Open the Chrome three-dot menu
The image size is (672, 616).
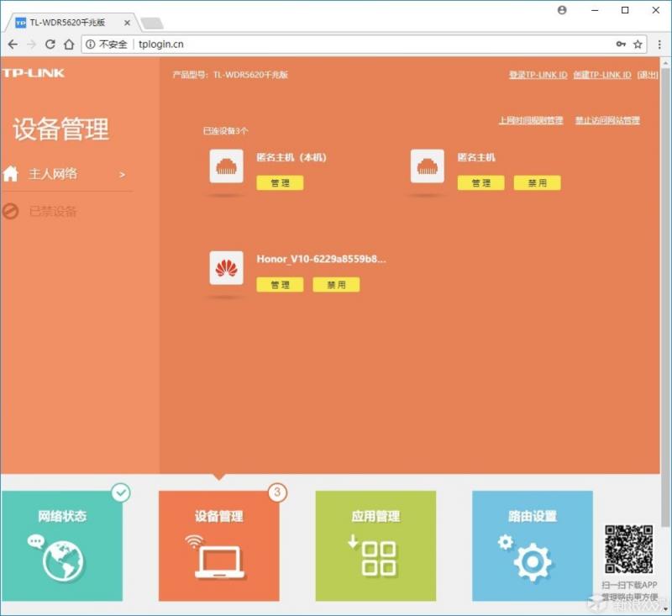click(659, 45)
